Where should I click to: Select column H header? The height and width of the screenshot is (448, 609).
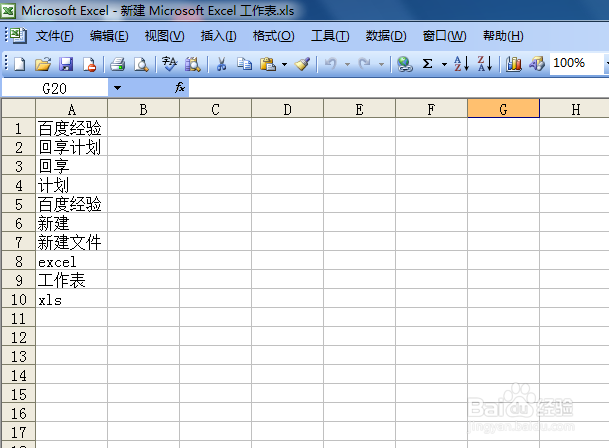click(574, 108)
